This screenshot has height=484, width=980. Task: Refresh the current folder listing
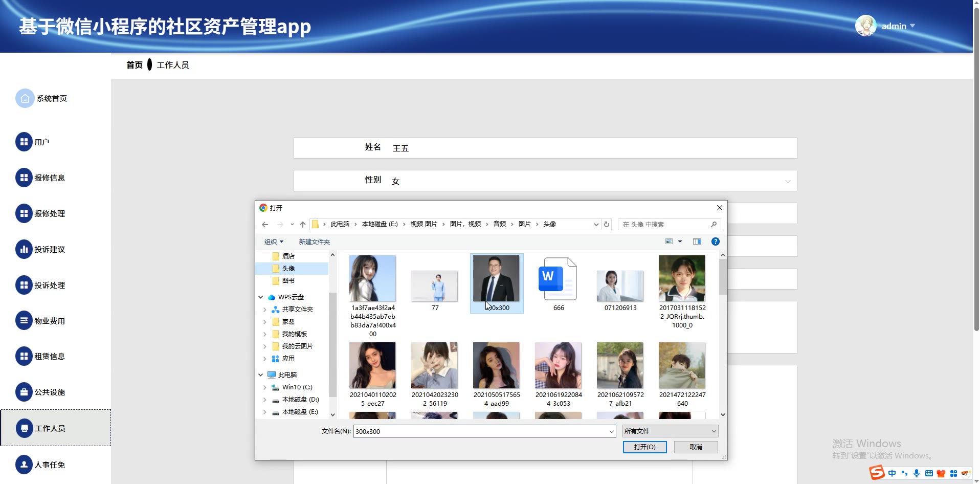pyautogui.click(x=607, y=224)
